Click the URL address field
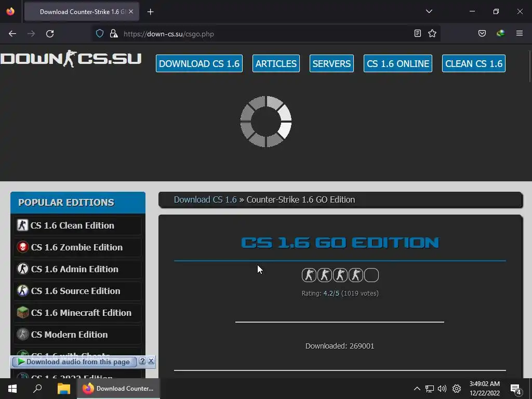 pyautogui.click(x=267, y=34)
